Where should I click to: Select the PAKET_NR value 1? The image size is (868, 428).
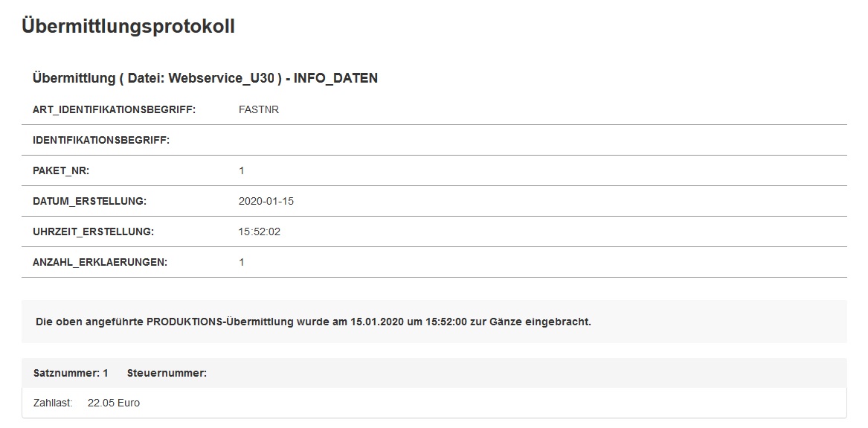click(242, 171)
